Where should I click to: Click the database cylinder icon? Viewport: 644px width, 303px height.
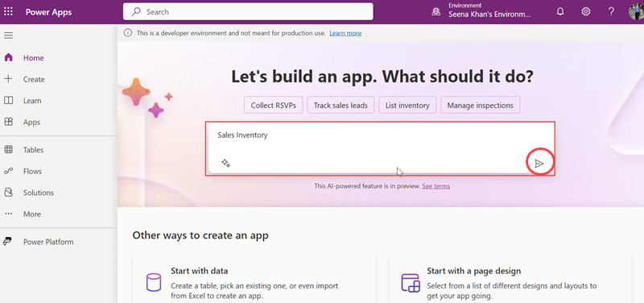pos(154,282)
